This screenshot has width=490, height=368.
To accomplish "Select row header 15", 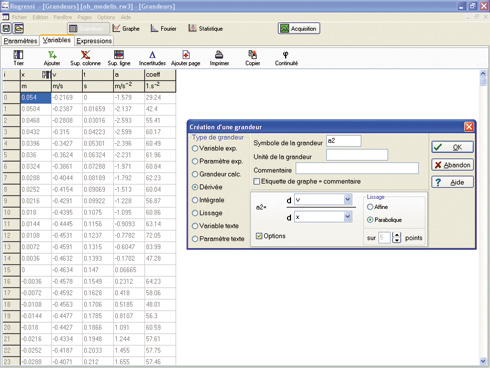I will (x=11, y=270).
